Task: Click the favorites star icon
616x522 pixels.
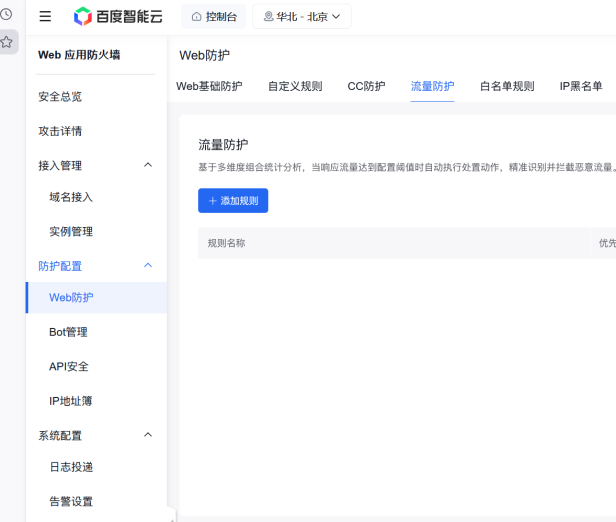Action: 7,42
